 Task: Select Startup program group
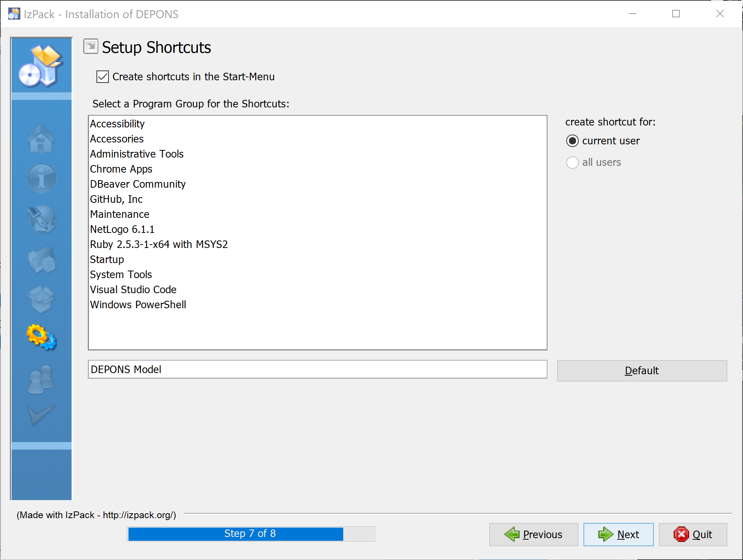point(317,259)
